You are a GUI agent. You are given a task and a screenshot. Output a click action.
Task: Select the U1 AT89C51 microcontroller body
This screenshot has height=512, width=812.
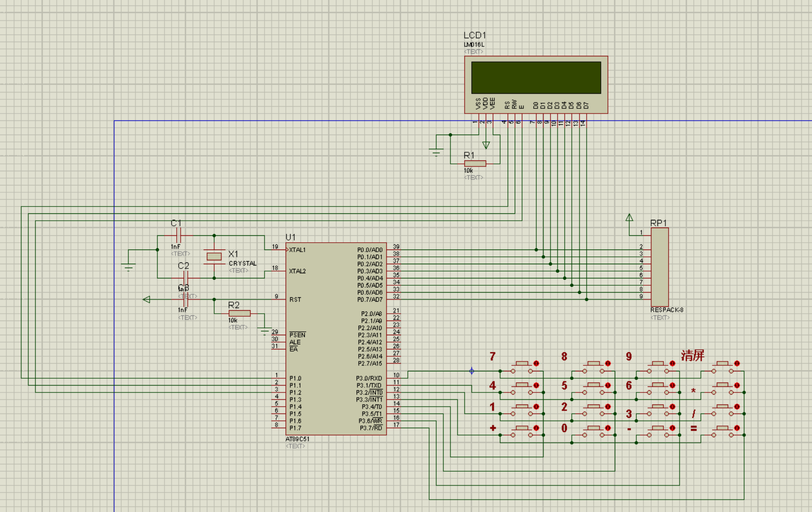point(336,339)
